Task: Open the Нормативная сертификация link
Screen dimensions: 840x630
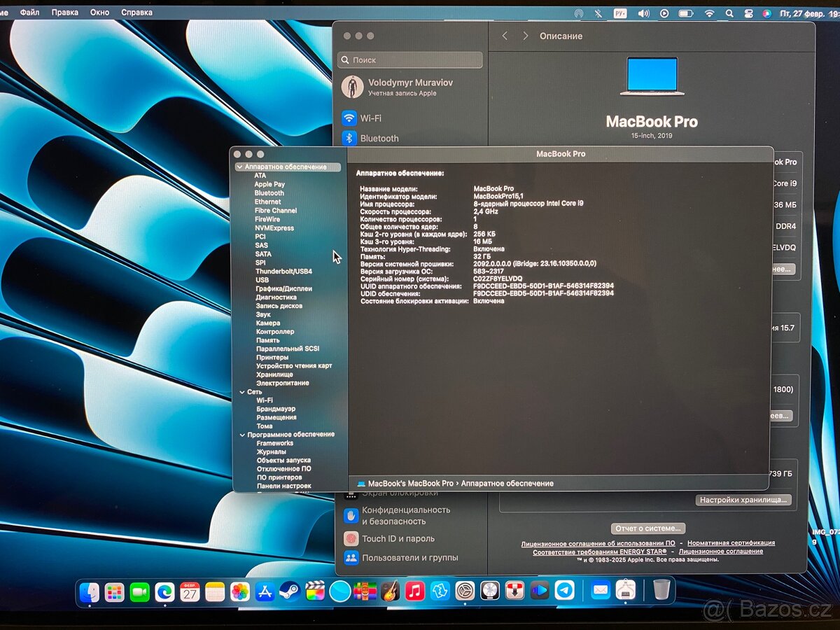Action: pos(731,542)
